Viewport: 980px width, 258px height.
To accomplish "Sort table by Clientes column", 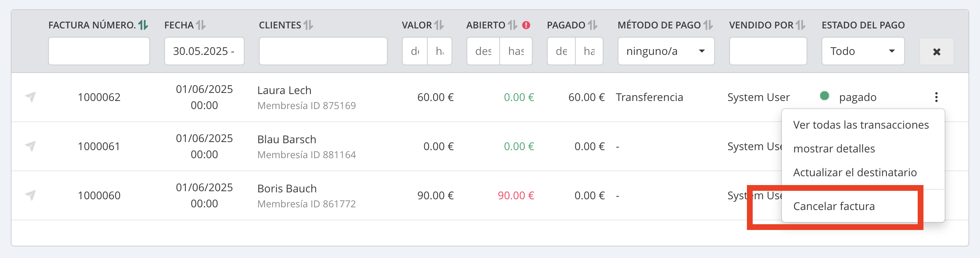I will (308, 25).
